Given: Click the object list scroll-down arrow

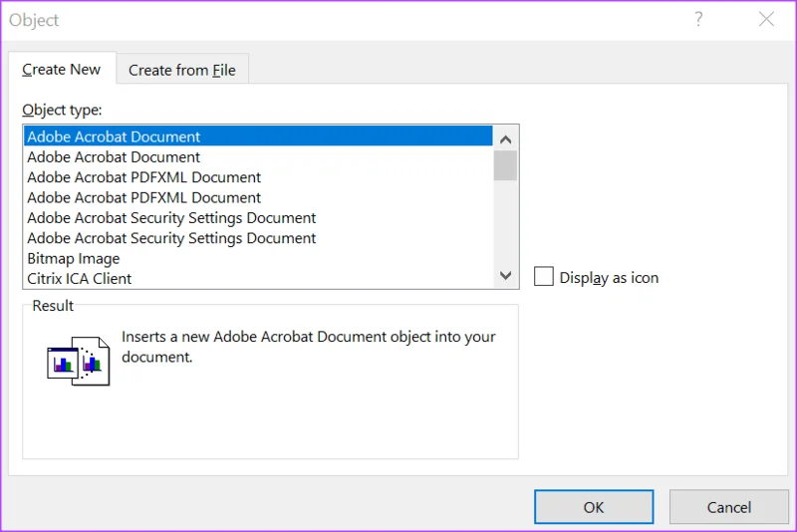Looking at the screenshot, I should click(x=505, y=275).
